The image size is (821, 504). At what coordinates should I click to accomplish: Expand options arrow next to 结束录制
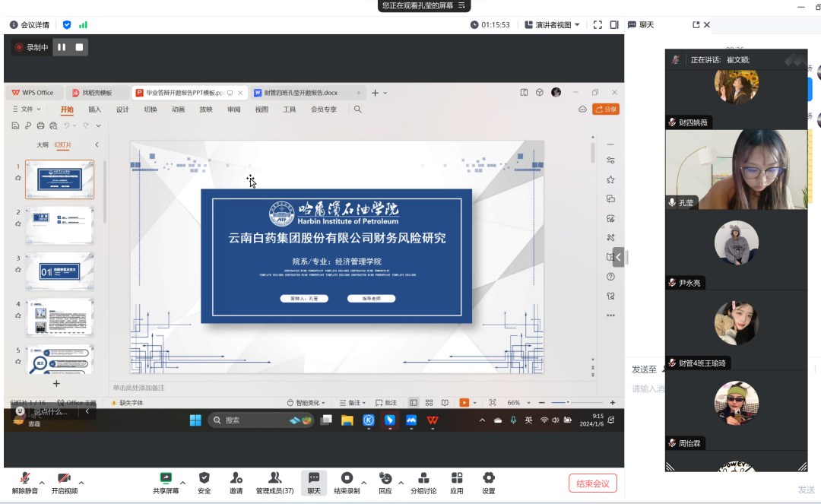pyautogui.click(x=363, y=483)
